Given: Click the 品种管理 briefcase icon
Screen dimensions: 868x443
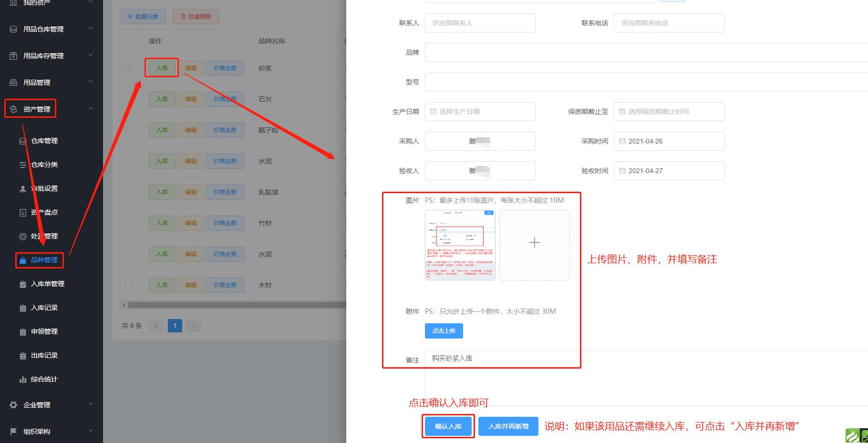Looking at the screenshot, I should (x=22, y=260).
